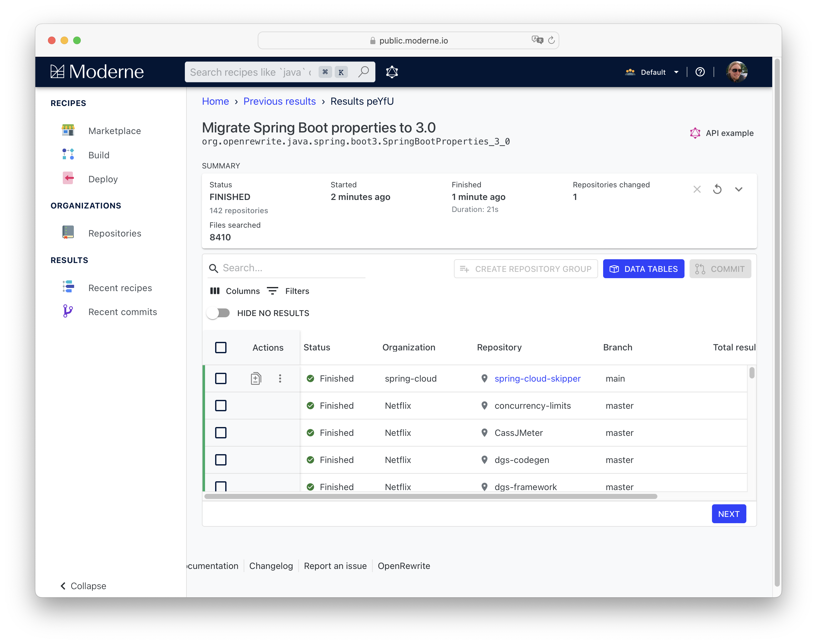Click the Marketplace storefront icon
Image resolution: width=817 pixels, height=644 pixels.
[x=68, y=130]
